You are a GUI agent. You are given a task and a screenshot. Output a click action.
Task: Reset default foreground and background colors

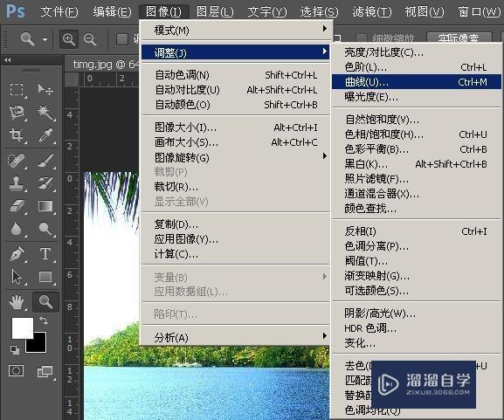click(x=15, y=349)
